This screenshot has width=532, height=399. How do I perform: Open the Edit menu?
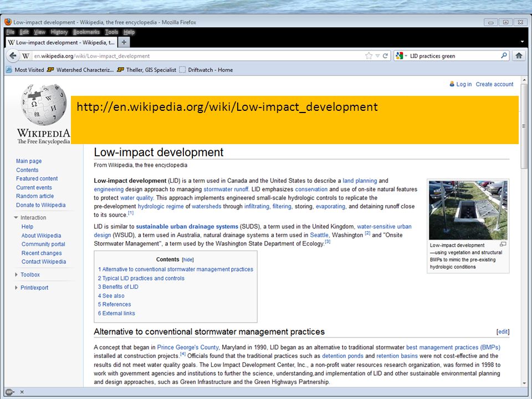point(24,32)
